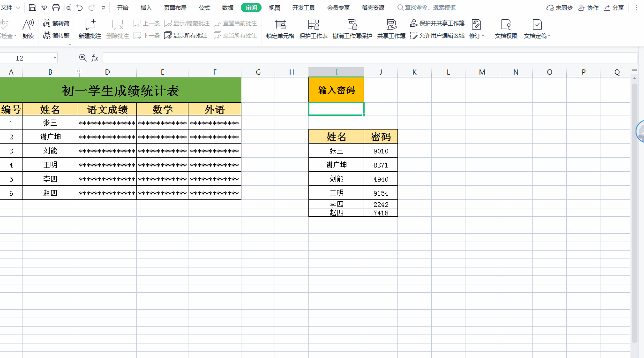Click 繁转简 traditional-to-simplified conversion

click(56, 23)
